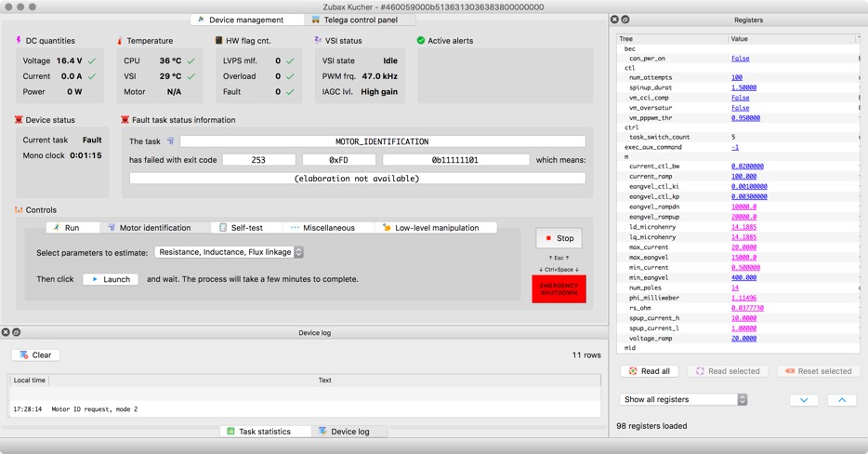The height and width of the screenshot is (454, 868).
Task: Open the parameters to estimate dropdown
Action: [x=230, y=252]
